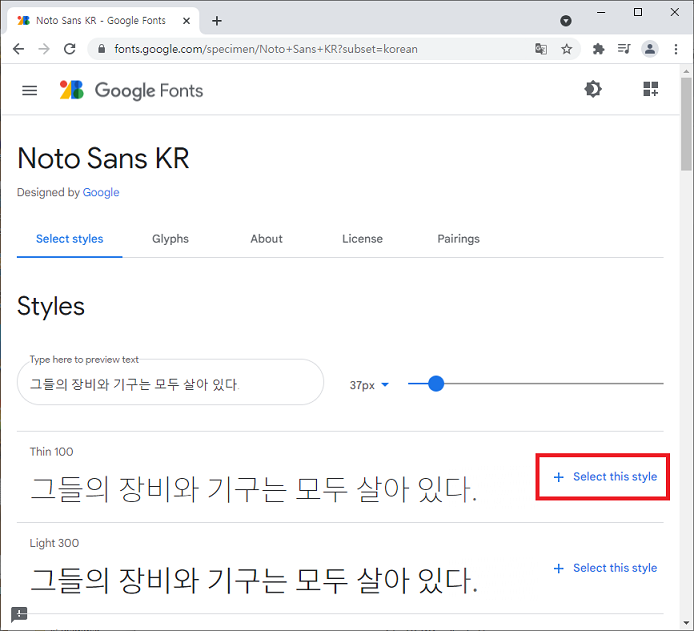Open the License tab

click(362, 239)
